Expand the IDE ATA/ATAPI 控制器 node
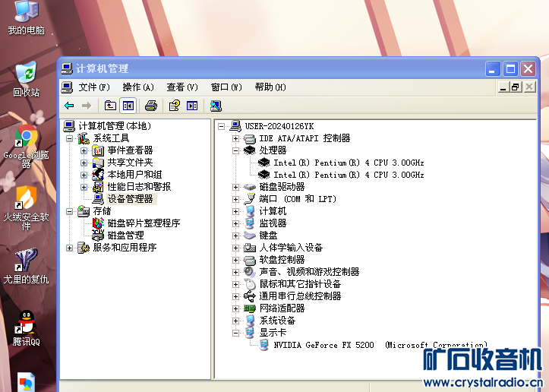Viewport: 549px width, 392px height. point(235,138)
